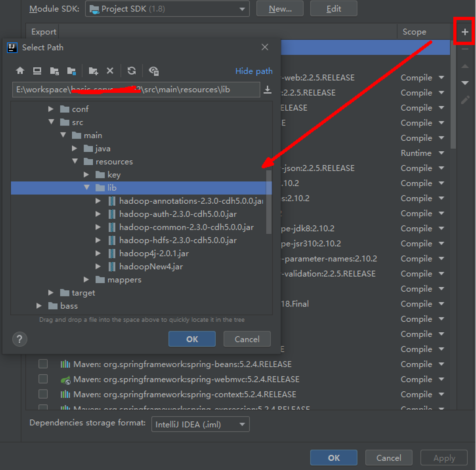The image size is (476, 470).
Task: Click the path input field
Action: coord(136,90)
